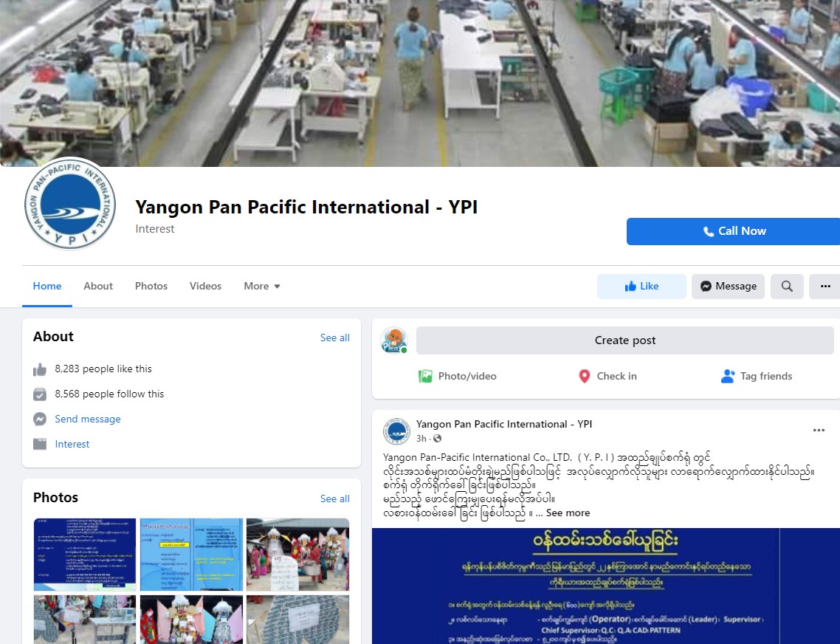The image size is (840, 644).
Task: Click the follow checkmark icon beside 8,568
Action: coord(40,394)
